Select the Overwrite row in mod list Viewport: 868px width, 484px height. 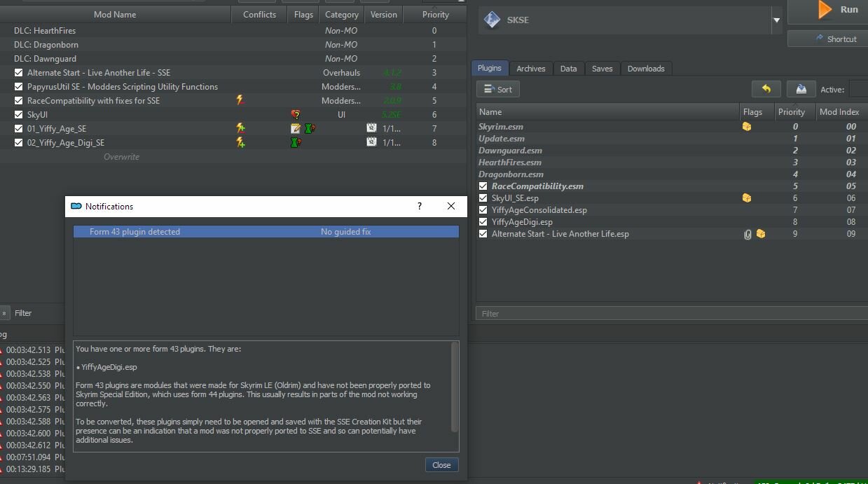[x=233, y=157]
